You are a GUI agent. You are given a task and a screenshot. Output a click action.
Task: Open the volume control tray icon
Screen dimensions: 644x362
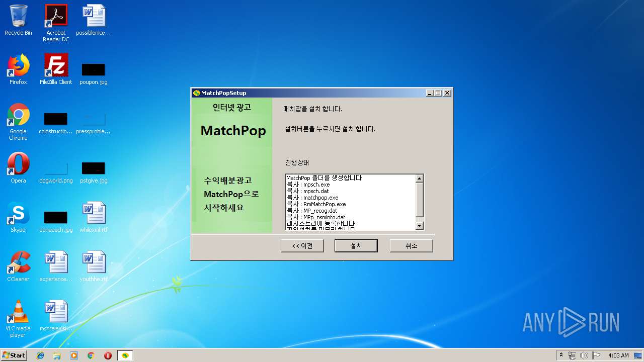click(x=584, y=355)
